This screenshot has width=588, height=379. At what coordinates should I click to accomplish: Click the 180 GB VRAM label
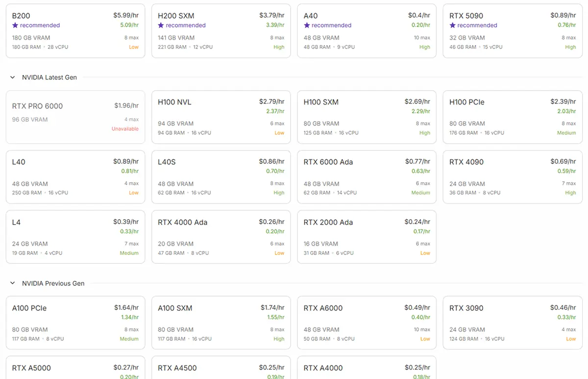[31, 38]
